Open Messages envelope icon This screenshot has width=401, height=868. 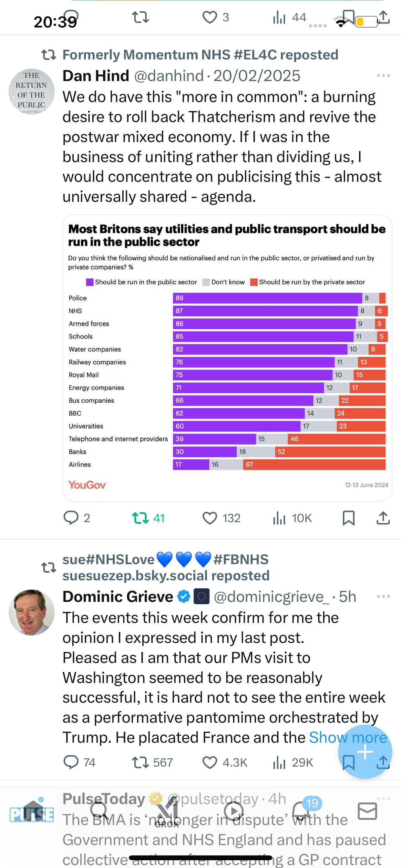(367, 811)
